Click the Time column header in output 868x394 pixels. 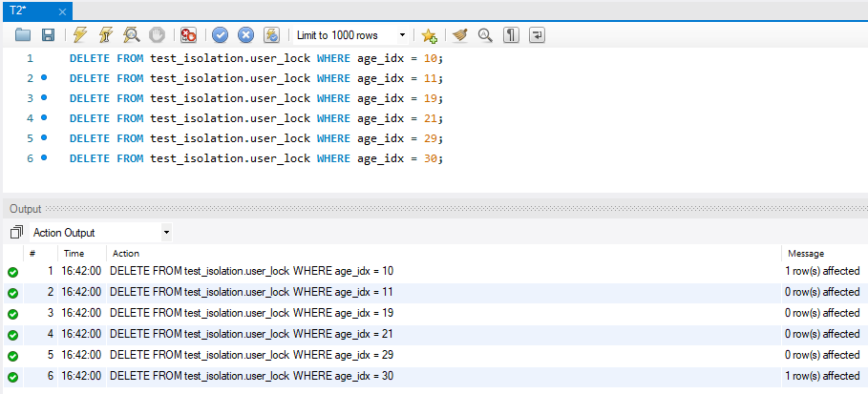tap(82, 254)
